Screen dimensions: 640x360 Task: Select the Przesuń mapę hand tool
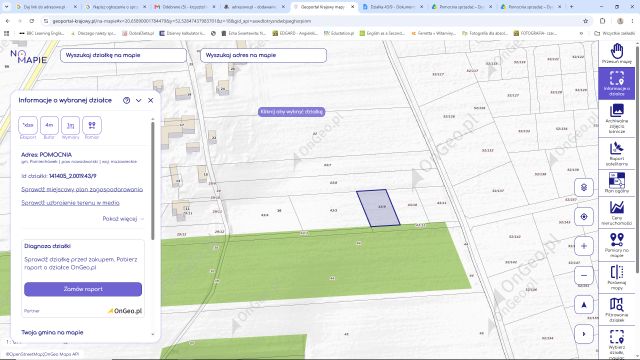tap(616, 53)
